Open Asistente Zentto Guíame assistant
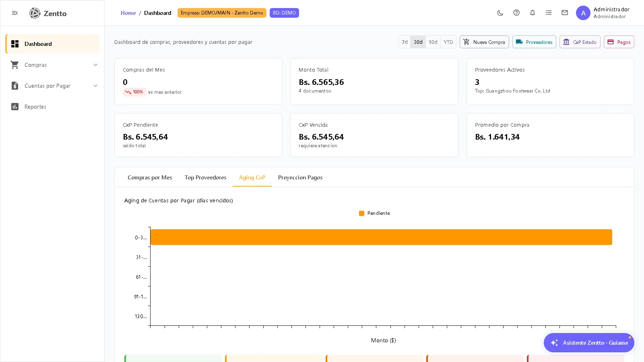Screen dimensions: 644x362 click(x=589, y=343)
